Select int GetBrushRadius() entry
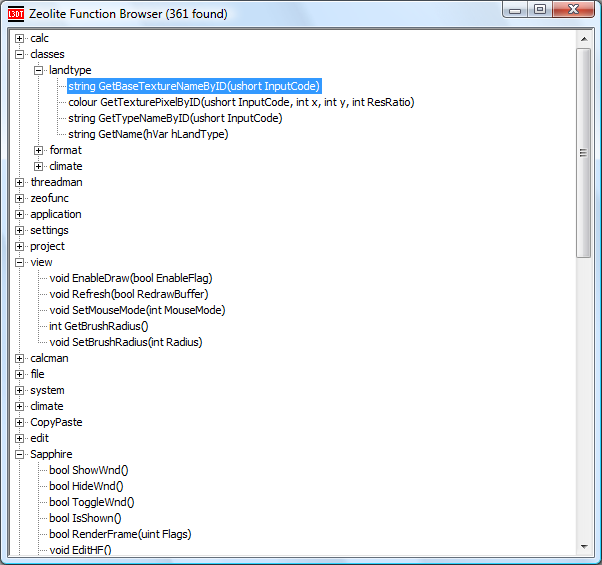Screen dimensions: 602x565 98,326
